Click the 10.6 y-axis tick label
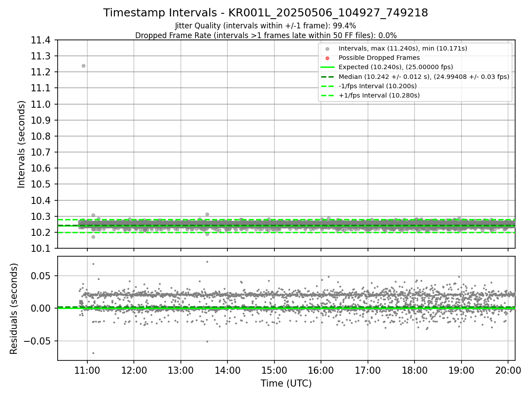 click(x=41, y=168)
